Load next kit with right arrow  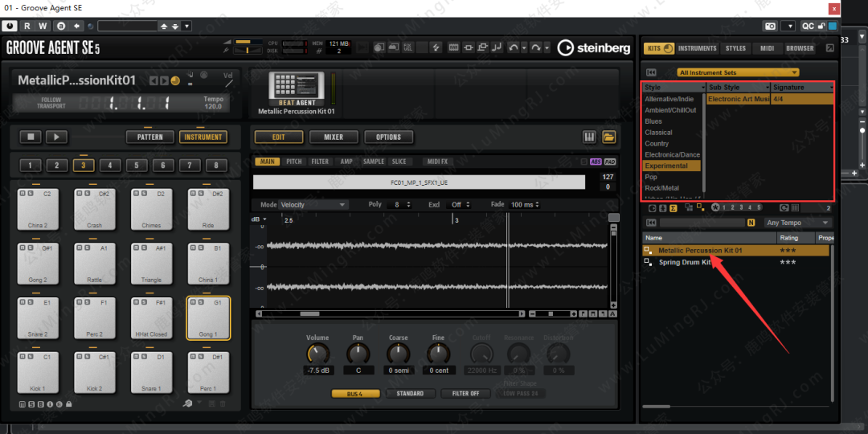(164, 81)
